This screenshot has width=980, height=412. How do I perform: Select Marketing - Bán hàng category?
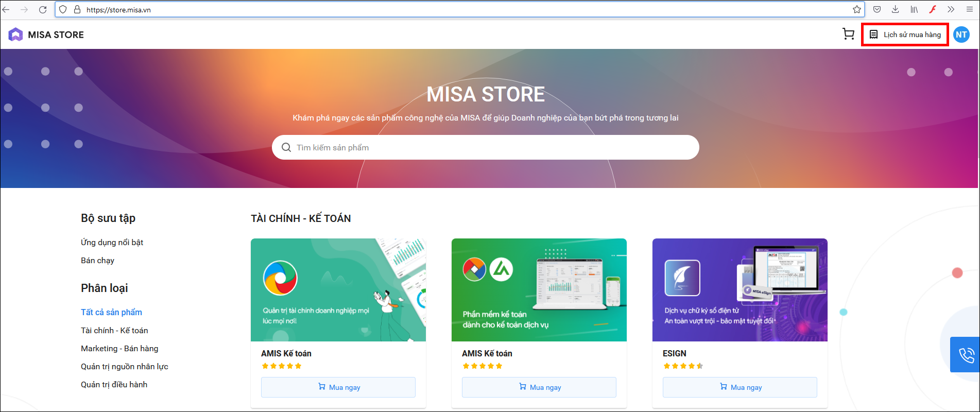click(x=119, y=349)
